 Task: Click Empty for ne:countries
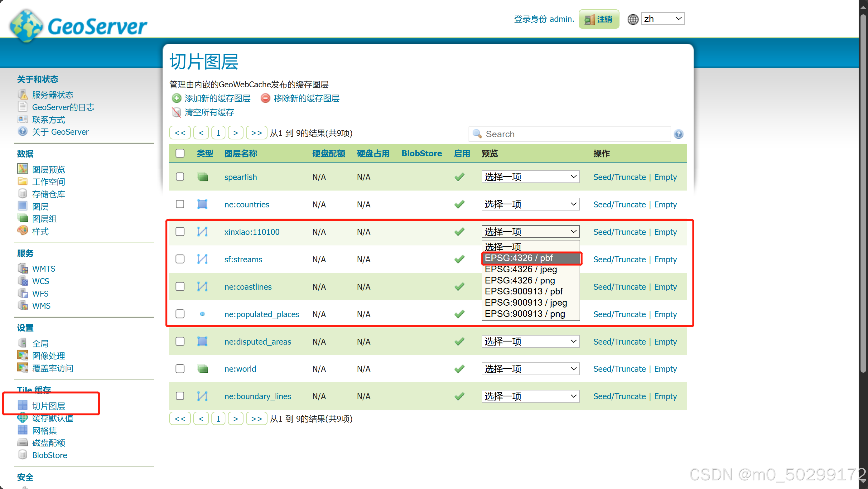coord(665,205)
